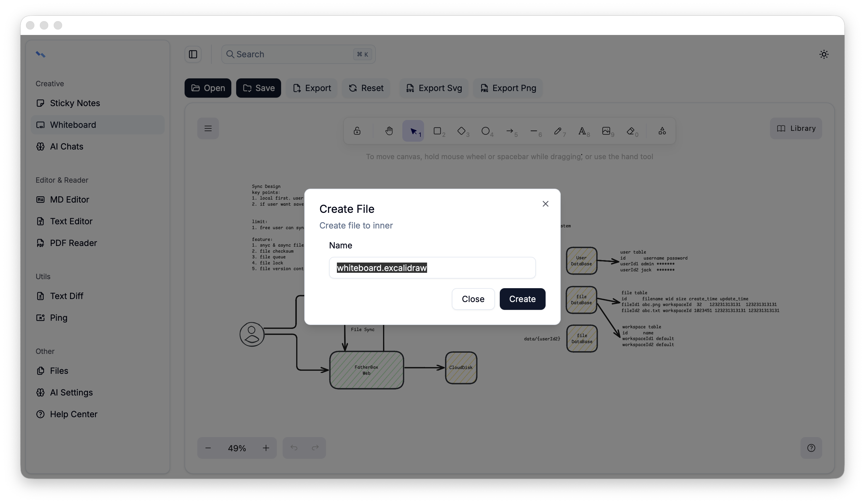Toggle the light/dark theme

pos(824,54)
